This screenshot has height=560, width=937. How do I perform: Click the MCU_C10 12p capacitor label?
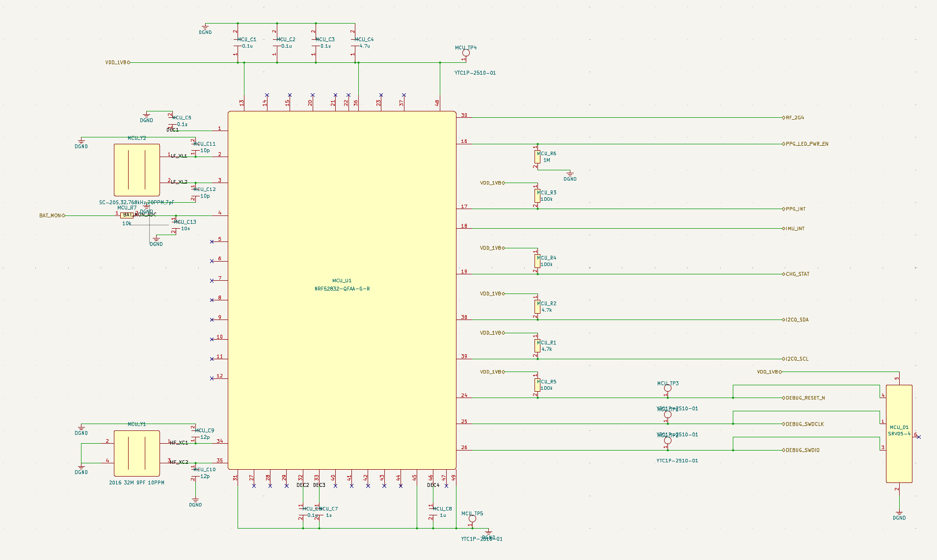pos(205,470)
